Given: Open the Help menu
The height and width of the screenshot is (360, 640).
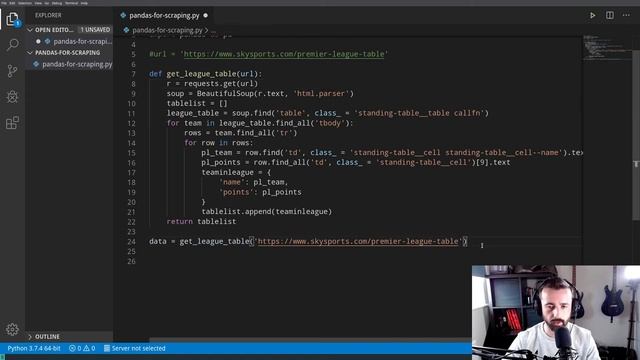Looking at the screenshot, I should (84, 3).
